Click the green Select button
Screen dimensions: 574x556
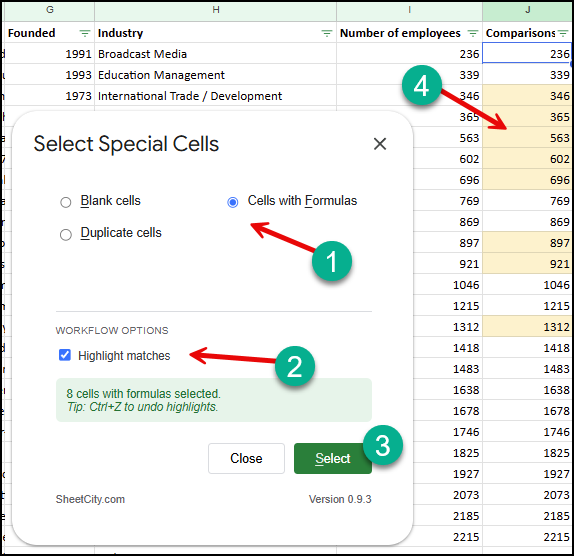pyautogui.click(x=333, y=458)
